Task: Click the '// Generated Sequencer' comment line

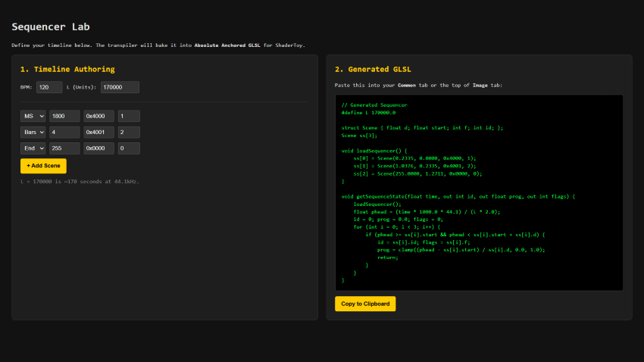Action: [x=374, y=105]
